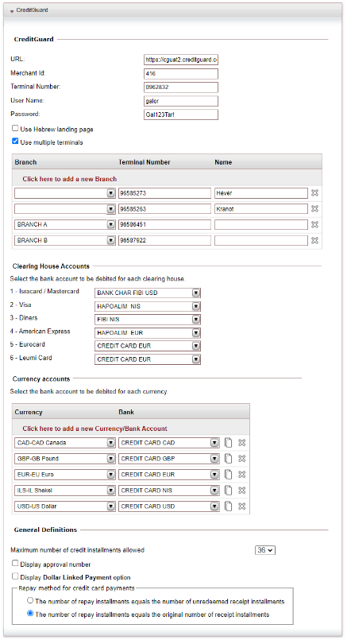Uncheck Use multiple terminals

pyautogui.click(x=15, y=142)
